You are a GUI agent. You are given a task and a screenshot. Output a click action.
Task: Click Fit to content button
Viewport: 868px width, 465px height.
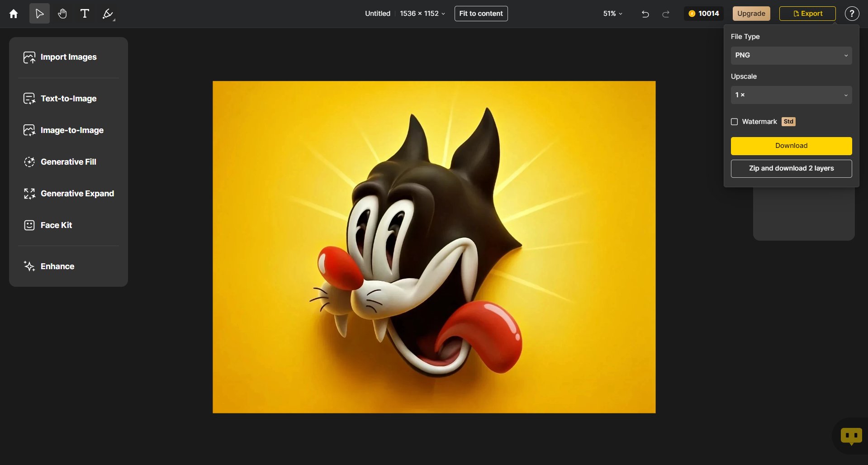coord(481,14)
